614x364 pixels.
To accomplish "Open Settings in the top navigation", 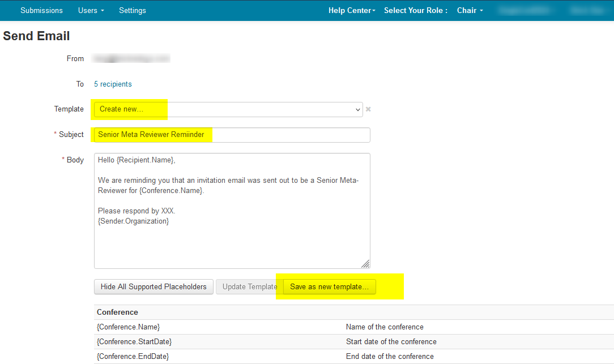I will coord(133,11).
